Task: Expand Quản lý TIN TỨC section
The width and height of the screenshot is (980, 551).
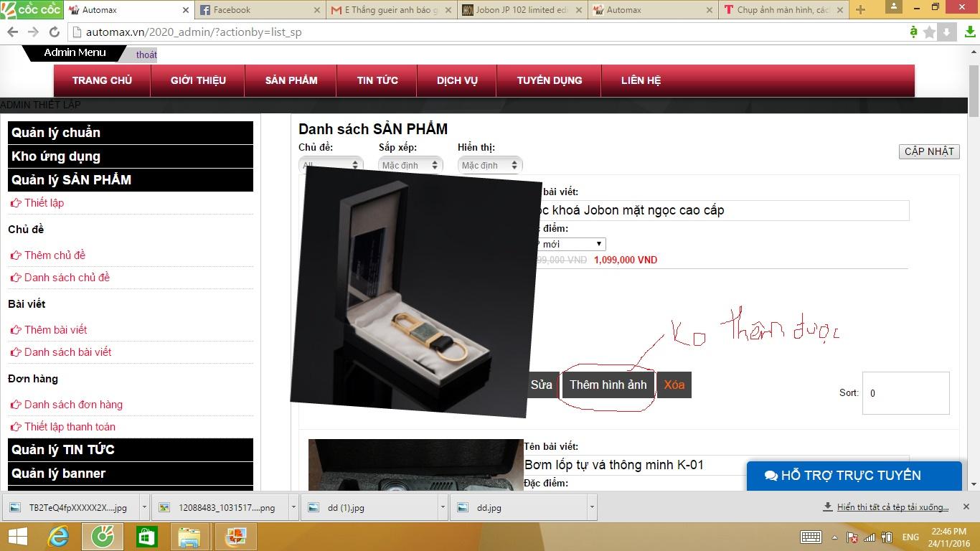Action: click(131, 450)
